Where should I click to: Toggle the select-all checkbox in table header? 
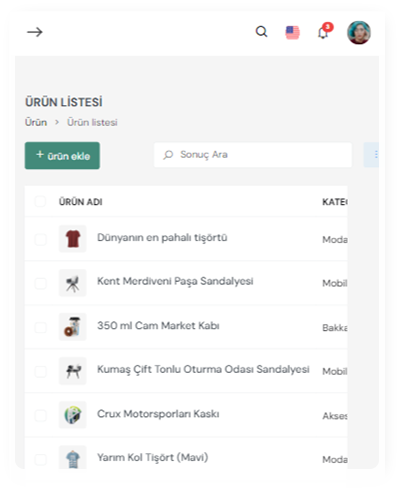[x=40, y=202]
